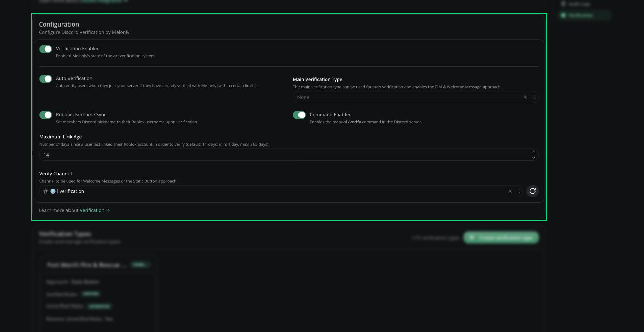Disable the Auto Verification toggle
This screenshot has height=332, width=644.
pyautogui.click(x=46, y=79)
